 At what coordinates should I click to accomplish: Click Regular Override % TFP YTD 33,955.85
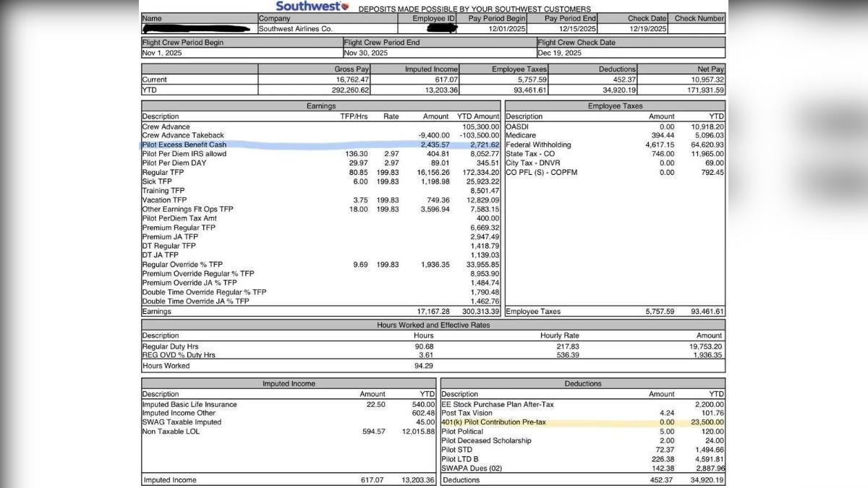pyautogui.click(x=482, y=265)
